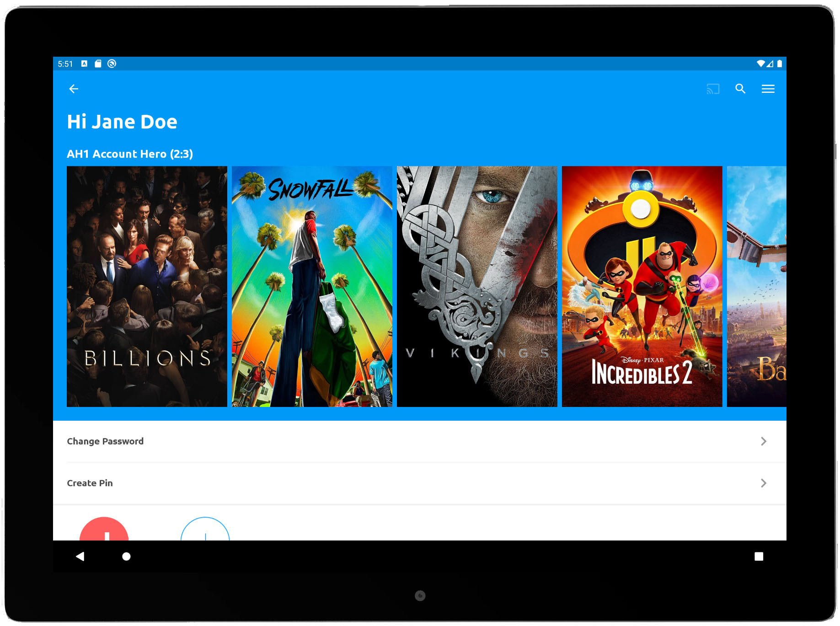
Task: Open the Billions poster
Action: [147, 286]
